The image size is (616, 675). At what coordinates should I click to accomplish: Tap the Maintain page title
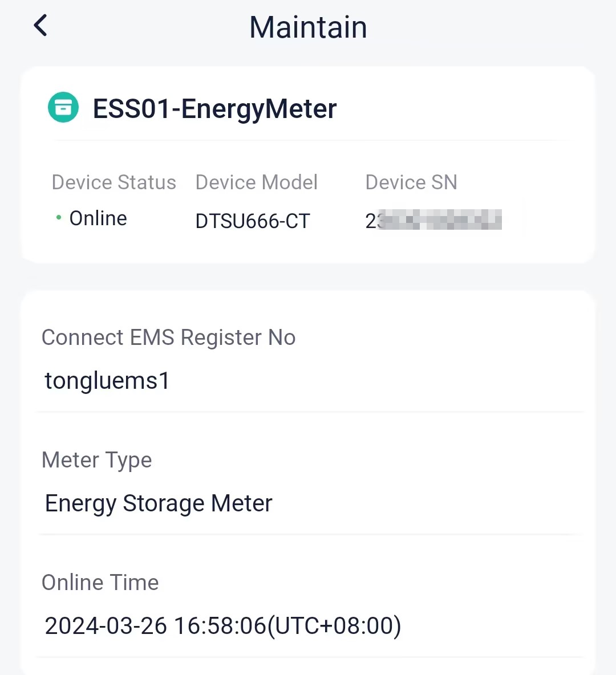(308, 27)
